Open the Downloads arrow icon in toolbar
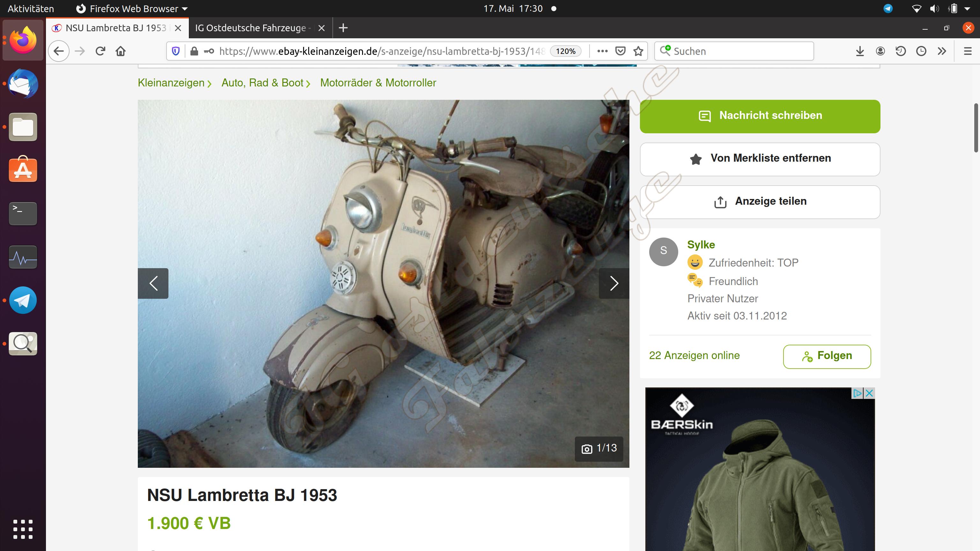Screen dimensions: 980x551 pyautogui.click(x=860, y=51)
